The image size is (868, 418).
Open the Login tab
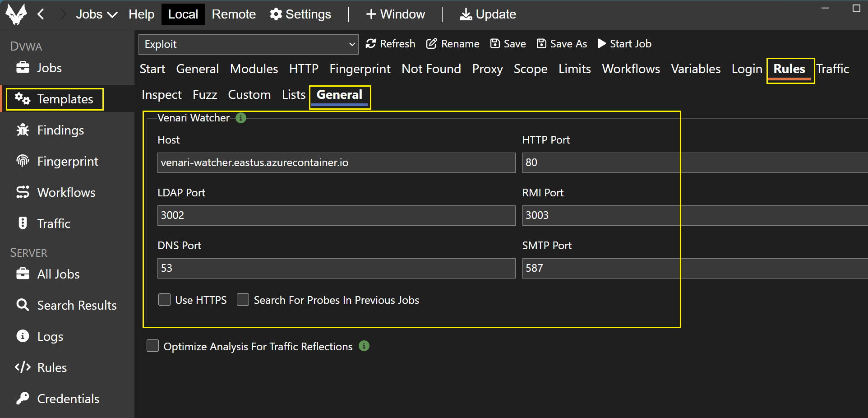point(747,69)
